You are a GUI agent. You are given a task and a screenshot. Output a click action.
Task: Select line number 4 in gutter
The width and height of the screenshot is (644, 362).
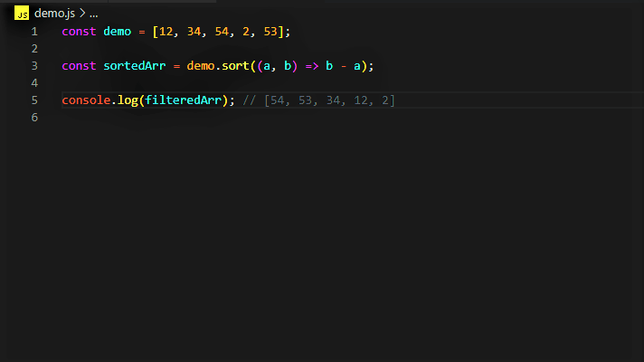coord(34,83)
